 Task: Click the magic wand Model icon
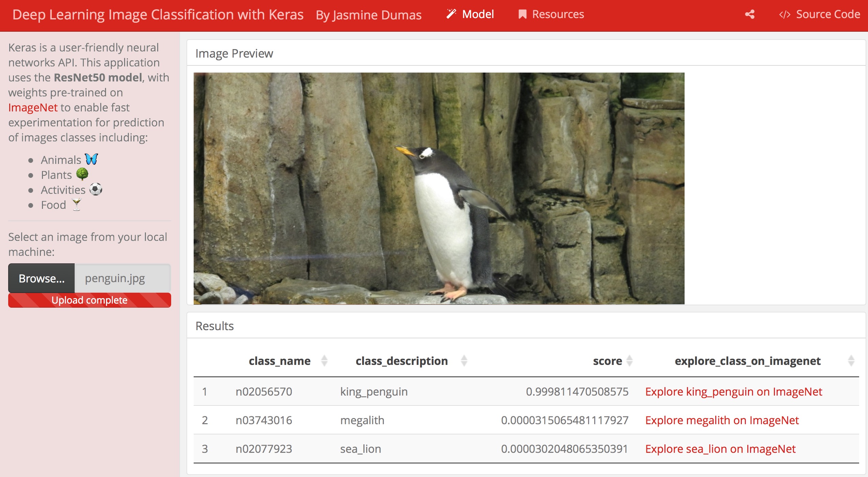coord(451,14)
